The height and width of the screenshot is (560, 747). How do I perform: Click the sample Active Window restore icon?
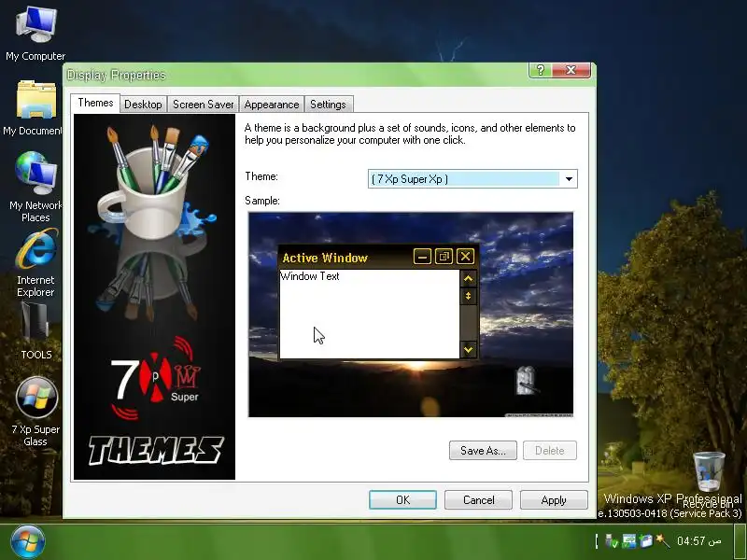(444, 258)
